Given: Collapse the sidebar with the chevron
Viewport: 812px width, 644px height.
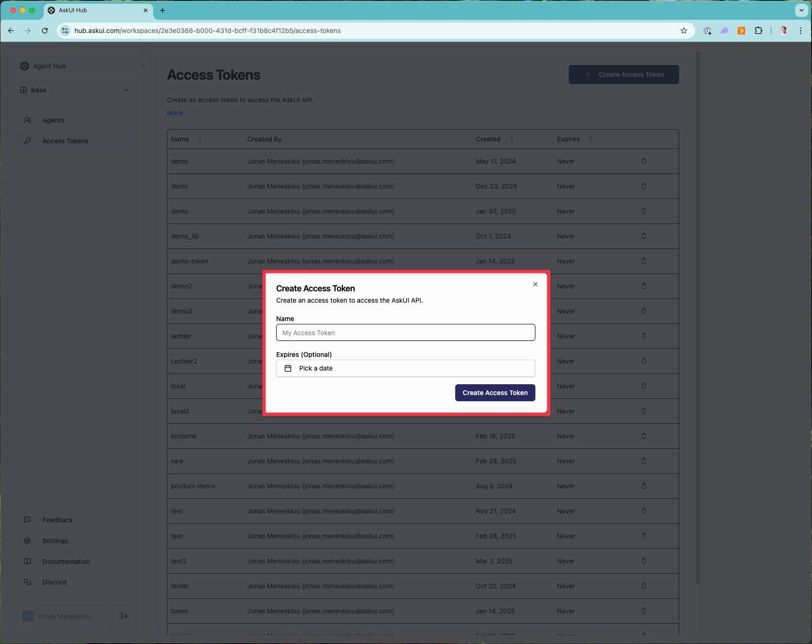Looking at the screenshot, I should [x=143, y=66].
